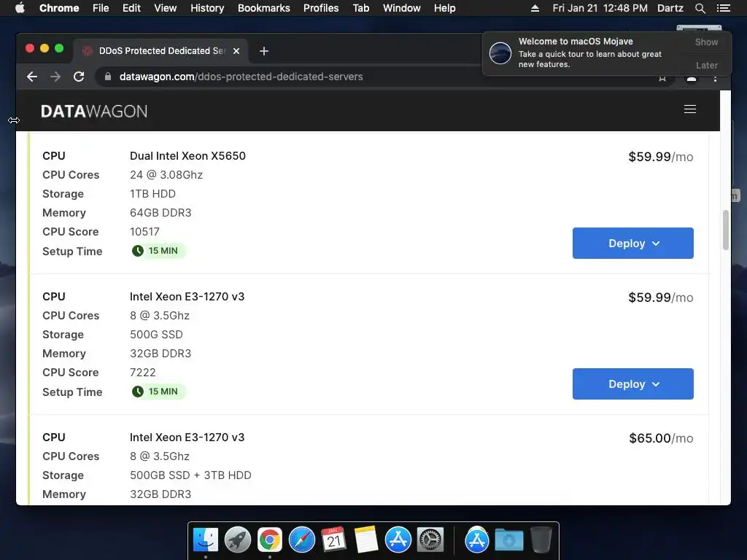Screen dimensions: 747x560
Task: Open the Downloads folder in the Dock
Action: click(508, 540)
